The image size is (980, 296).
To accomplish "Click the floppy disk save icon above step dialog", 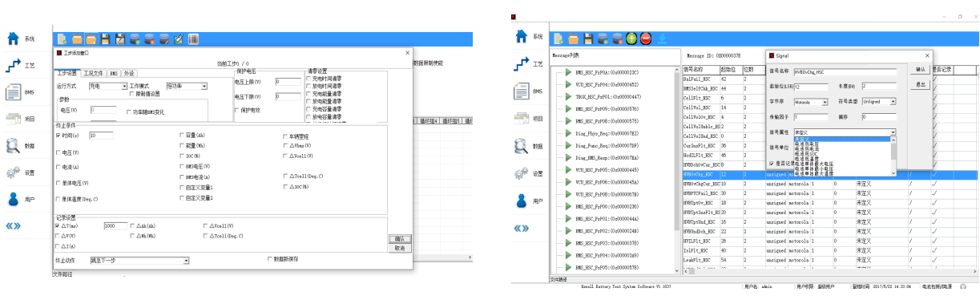I will point(106,39).
